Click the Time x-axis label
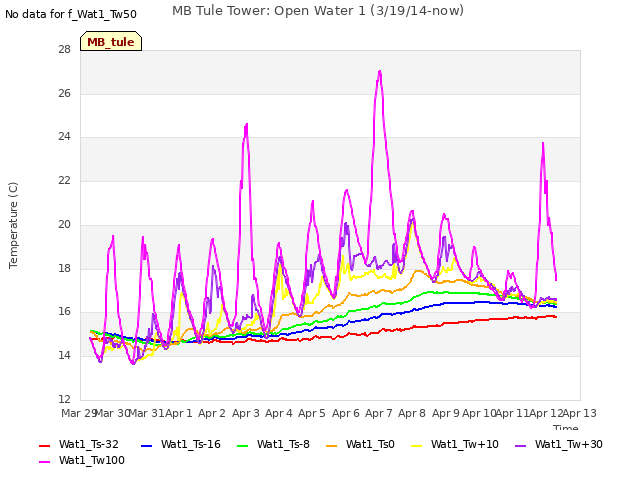The image size is (640, 480). coord(566,427)
